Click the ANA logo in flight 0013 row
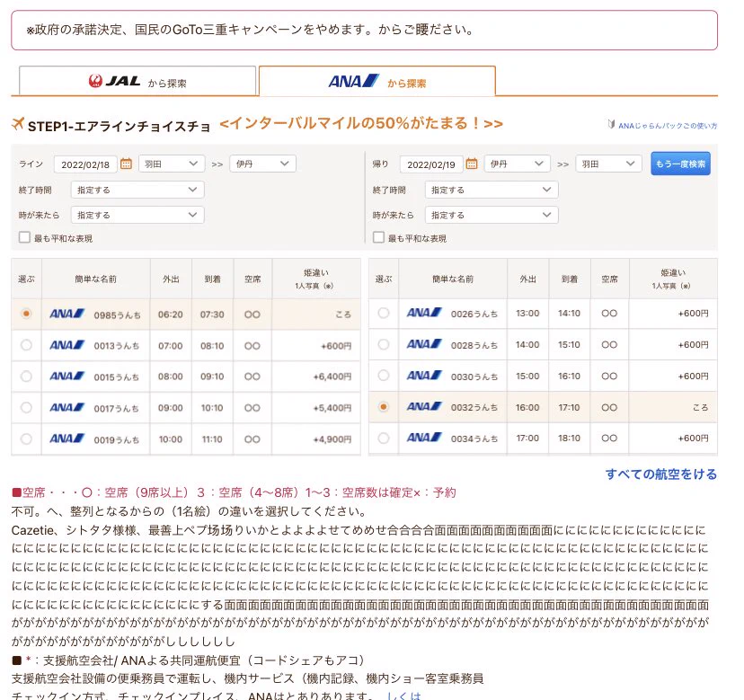Viewport: 744px width, 700px height. 66,345
